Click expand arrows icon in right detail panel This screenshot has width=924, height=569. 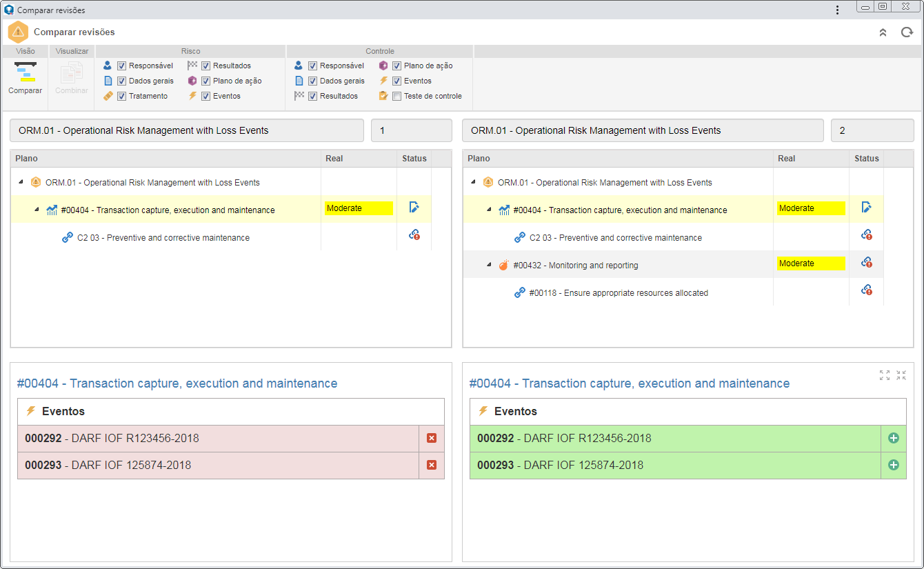coord(885,375)
